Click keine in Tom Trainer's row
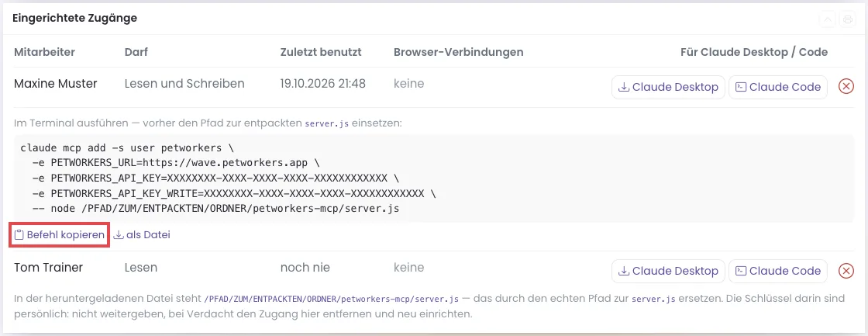This screenshot has width=868, height=336. (409, 268)
